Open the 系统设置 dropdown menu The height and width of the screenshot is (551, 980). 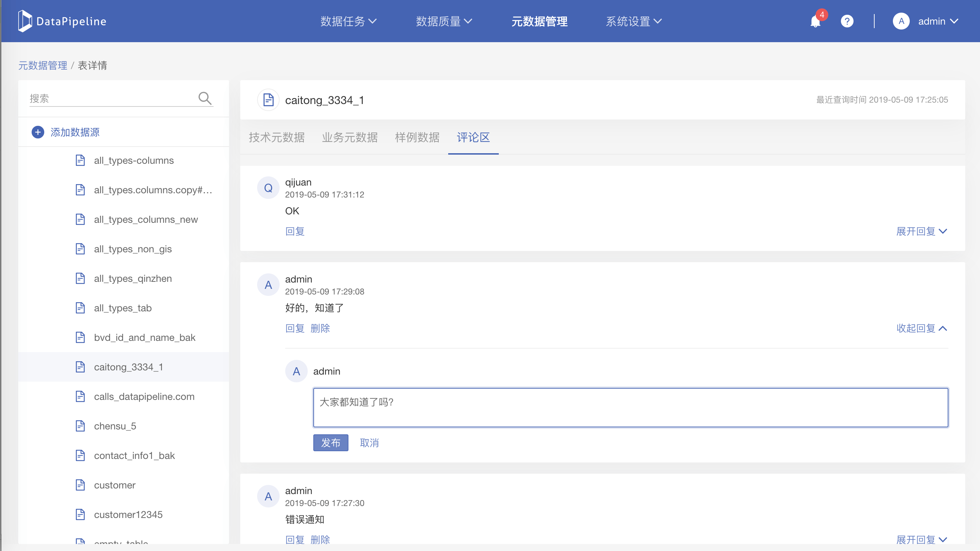(x=633, y=21)
